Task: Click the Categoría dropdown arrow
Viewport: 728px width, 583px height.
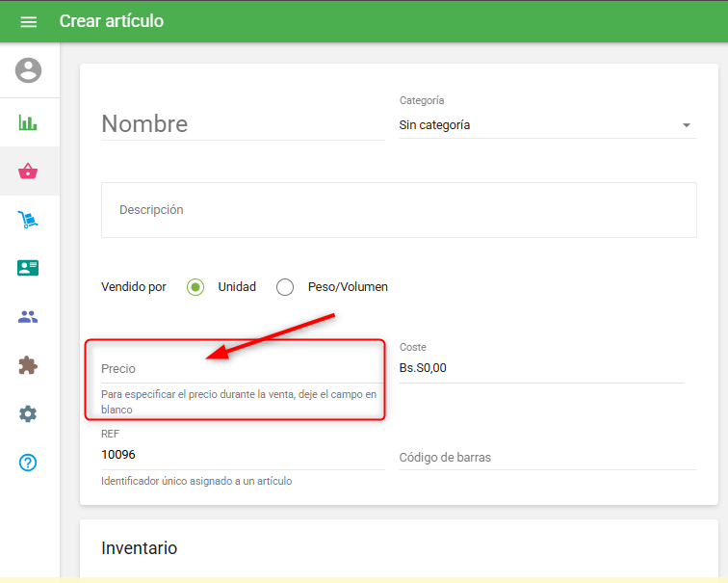Action: click(x=686, y=125)
